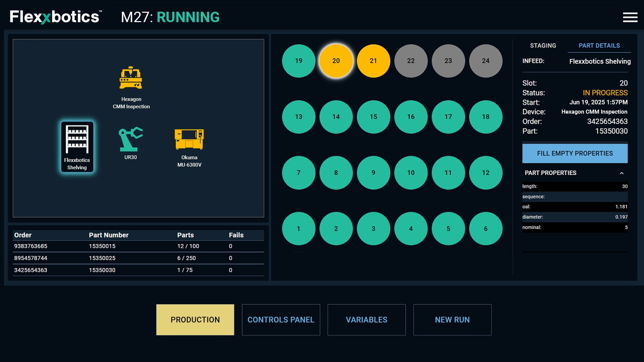The image size is (644, 362).
Task: Click the Production button
Action: click(195, 320)
